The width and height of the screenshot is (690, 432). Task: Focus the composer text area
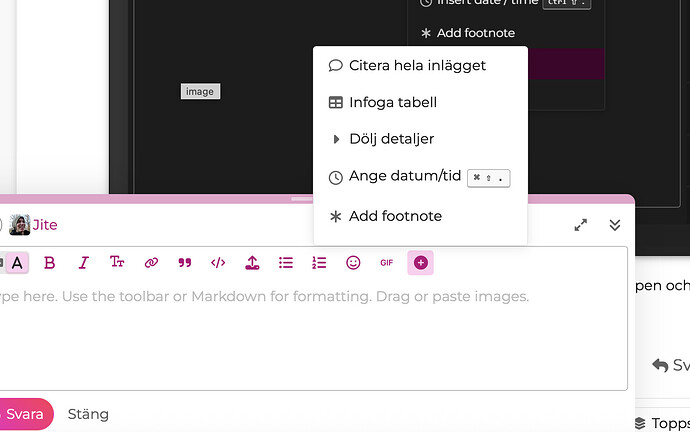pos(313,334)
